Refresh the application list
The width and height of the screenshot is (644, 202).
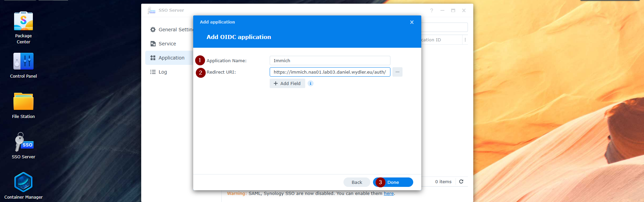tap(461, 181)
